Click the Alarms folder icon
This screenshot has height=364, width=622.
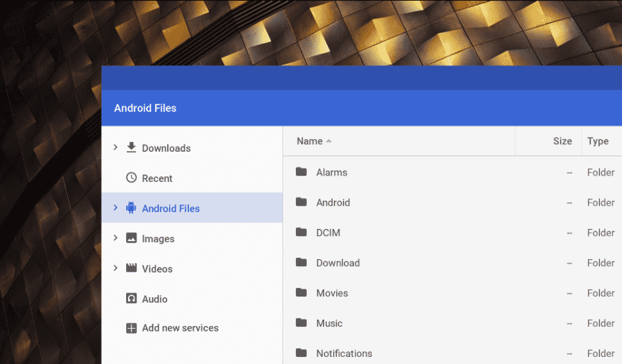coord(301,172)
